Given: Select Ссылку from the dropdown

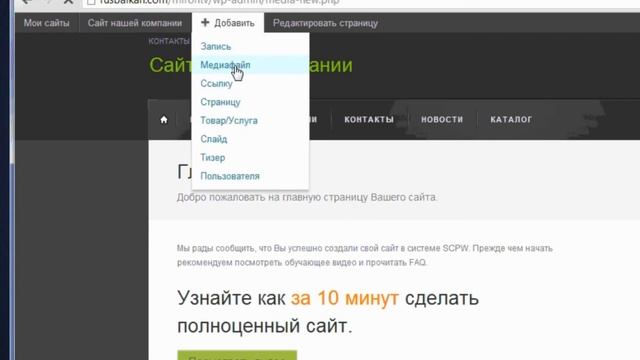Looking at the screenshot, I should tap(216, 84).
